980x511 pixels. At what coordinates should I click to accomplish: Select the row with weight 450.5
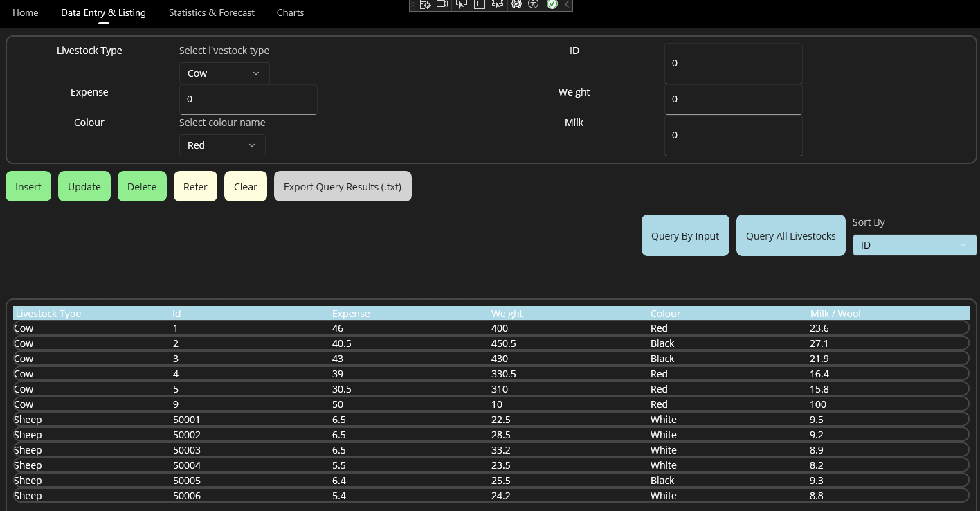tap(491, 343)
